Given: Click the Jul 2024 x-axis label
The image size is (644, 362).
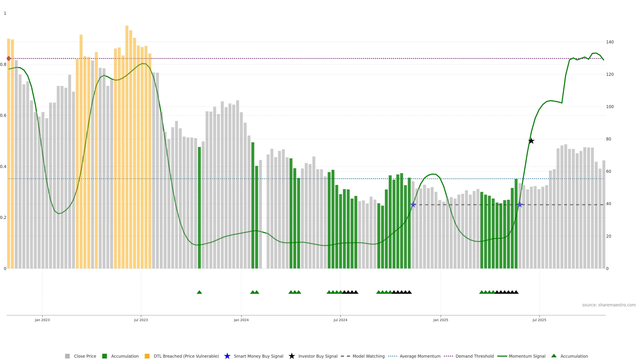Looking at the screenshot, I should pyautogui.click(x=340, y=320).
